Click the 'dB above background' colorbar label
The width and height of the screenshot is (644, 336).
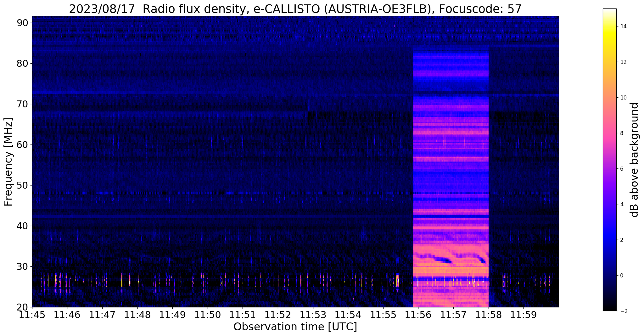634,160
